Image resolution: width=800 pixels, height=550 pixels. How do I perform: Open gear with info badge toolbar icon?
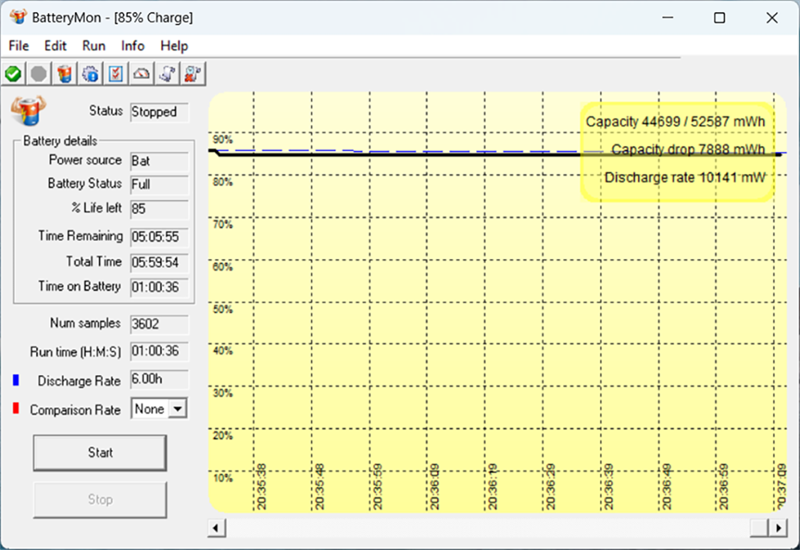(90, 74)
